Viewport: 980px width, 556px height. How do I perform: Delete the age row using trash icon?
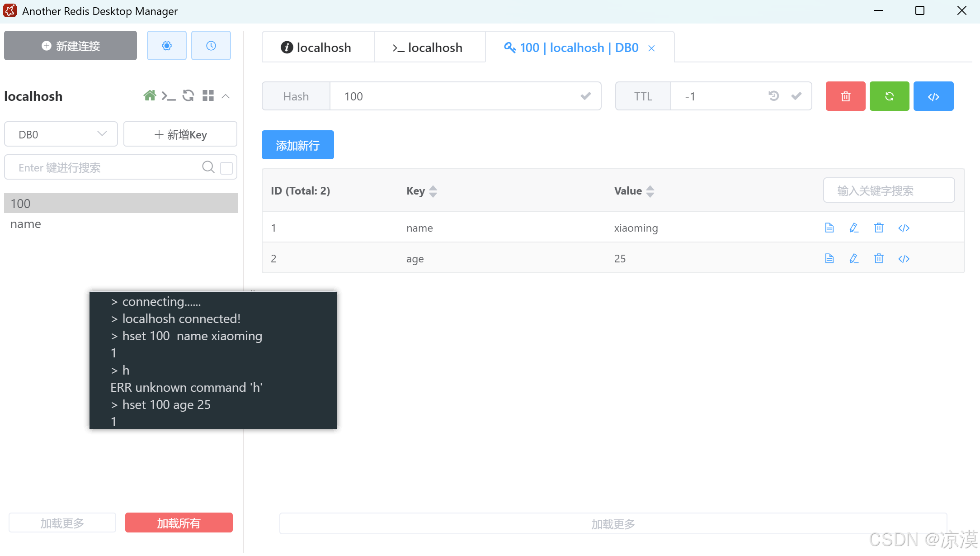(879, 259)
